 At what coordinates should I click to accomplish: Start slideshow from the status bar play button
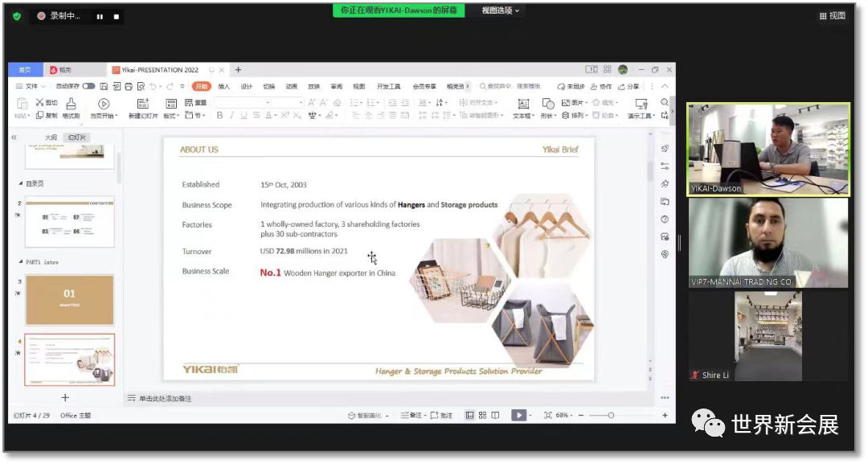point(518,415)
